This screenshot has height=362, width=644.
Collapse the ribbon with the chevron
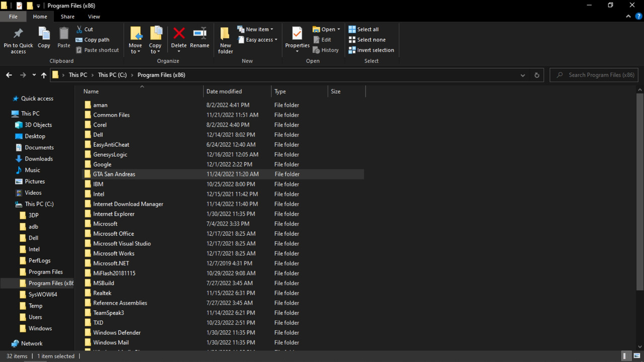[x=628, y=17]
